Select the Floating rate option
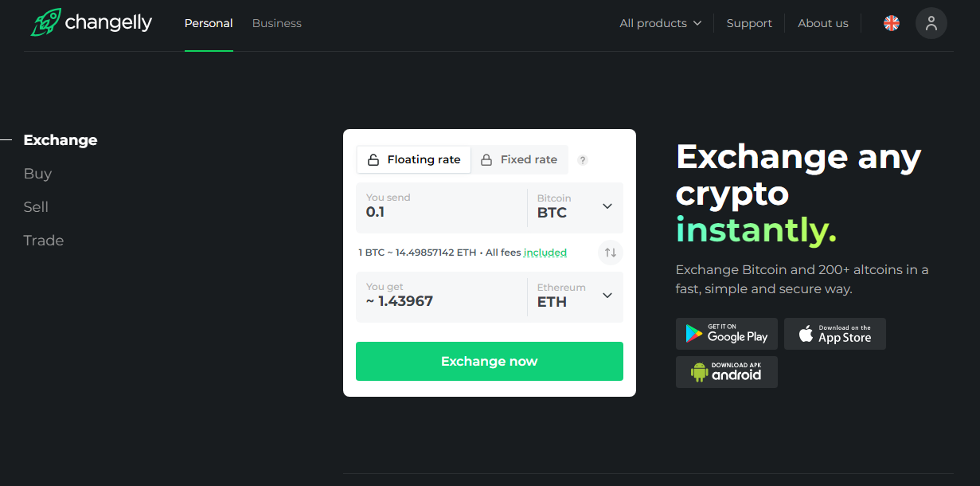 [414, 159]
